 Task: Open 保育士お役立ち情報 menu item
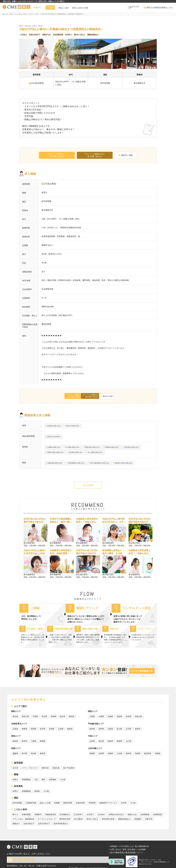[x=80, y=8]
